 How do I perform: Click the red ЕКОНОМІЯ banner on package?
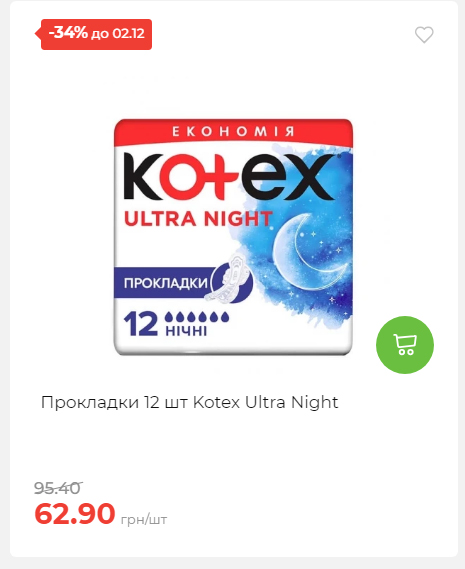[233, 131]
